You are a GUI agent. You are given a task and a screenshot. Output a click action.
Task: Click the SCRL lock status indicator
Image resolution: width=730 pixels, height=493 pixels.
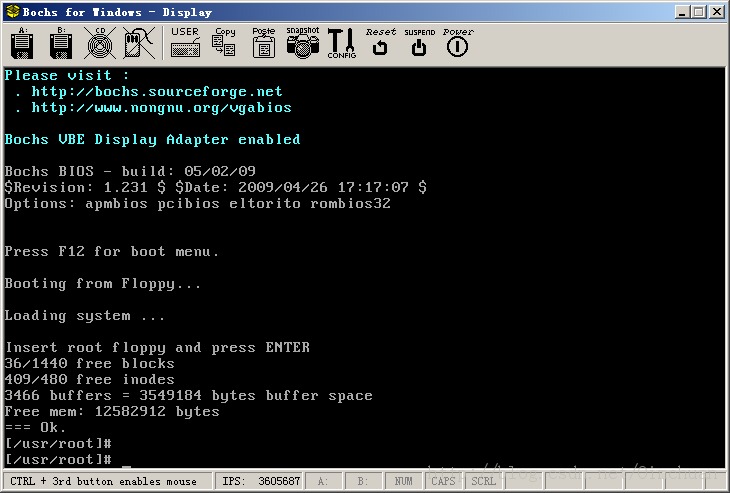coord(483,482)
